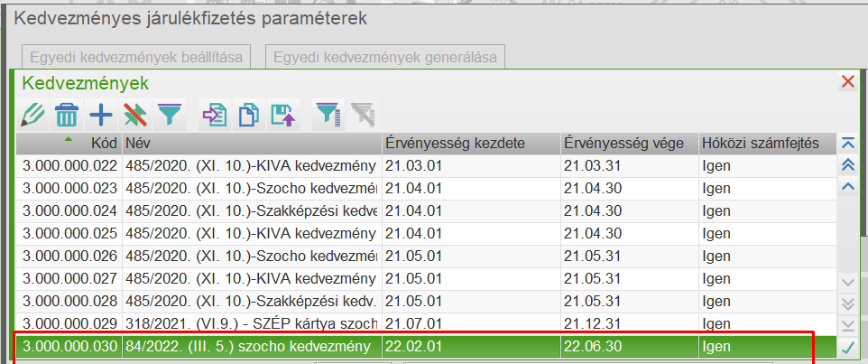Click end date 21.03.31 cell
Image resolution: width=868 pixels, height=364 pixels.
point(630,165)
